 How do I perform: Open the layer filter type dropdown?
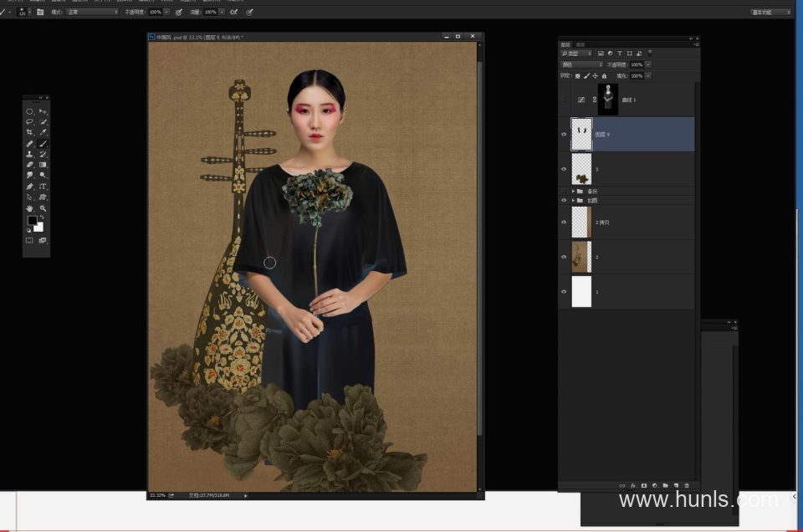[x=576, y=54]
